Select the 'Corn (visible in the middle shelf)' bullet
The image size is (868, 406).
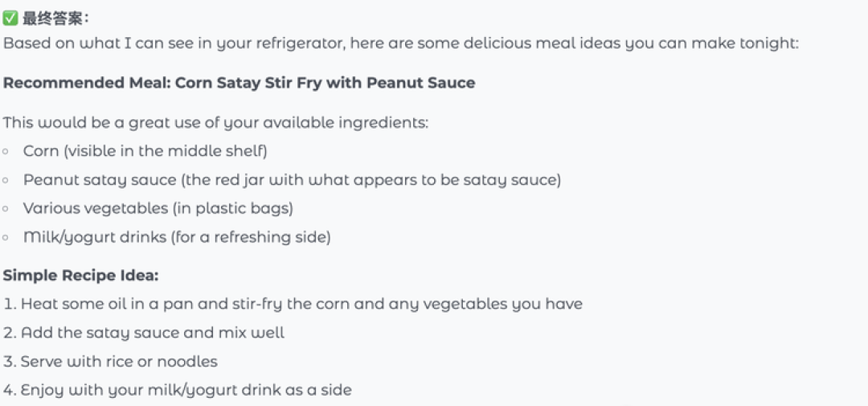(145, 151)
